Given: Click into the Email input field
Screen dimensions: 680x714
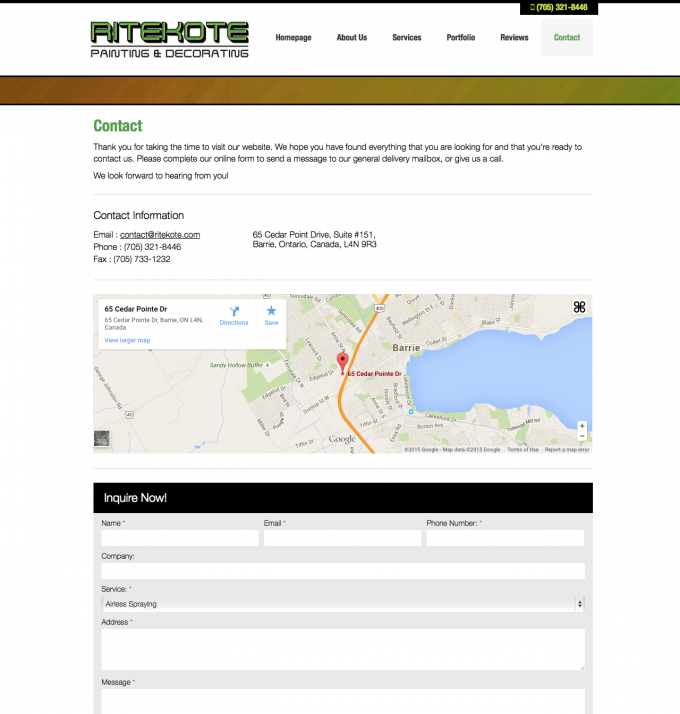Looking at the screenshot, I should pyautogui.click(x=342, y=538).
